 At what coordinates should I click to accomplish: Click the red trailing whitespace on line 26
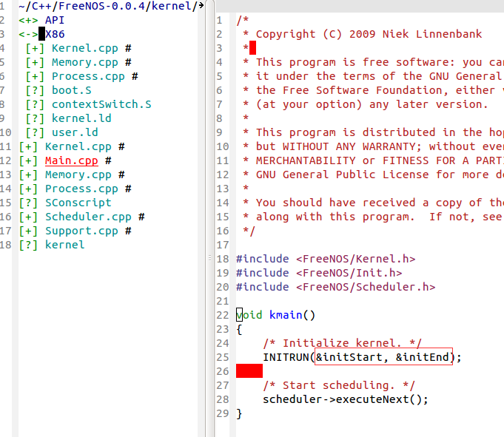249,371
